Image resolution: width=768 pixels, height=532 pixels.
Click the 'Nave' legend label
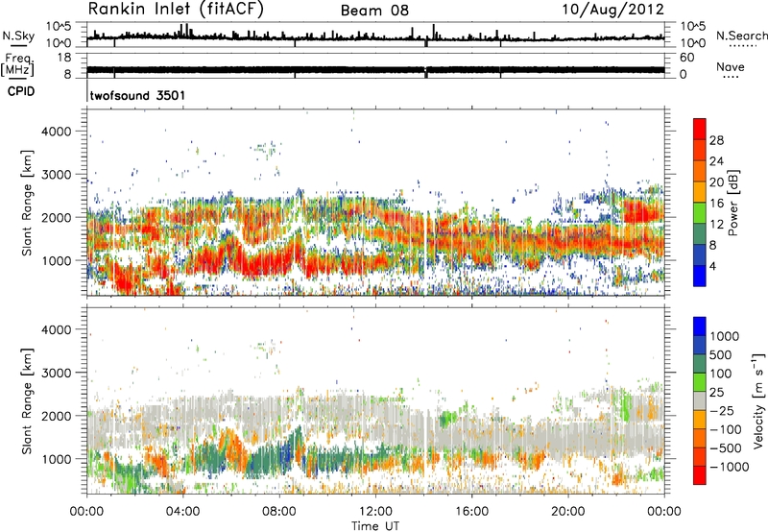[731, 66]
